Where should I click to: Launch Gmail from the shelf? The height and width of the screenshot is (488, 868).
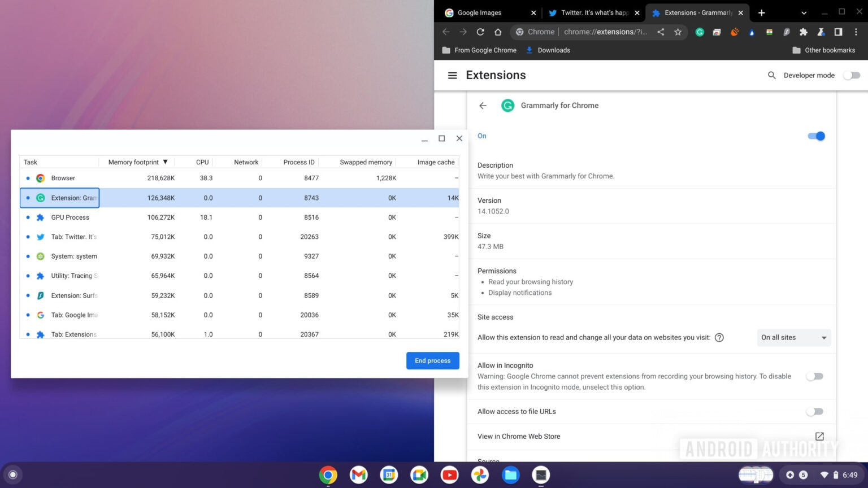click(358, 475)
